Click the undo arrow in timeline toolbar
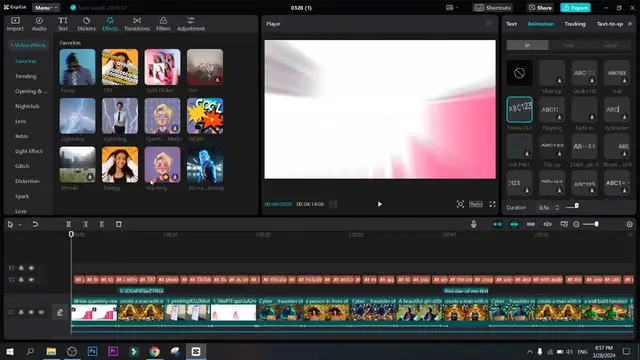The image size is (640, 360). (x=35, y=224)
